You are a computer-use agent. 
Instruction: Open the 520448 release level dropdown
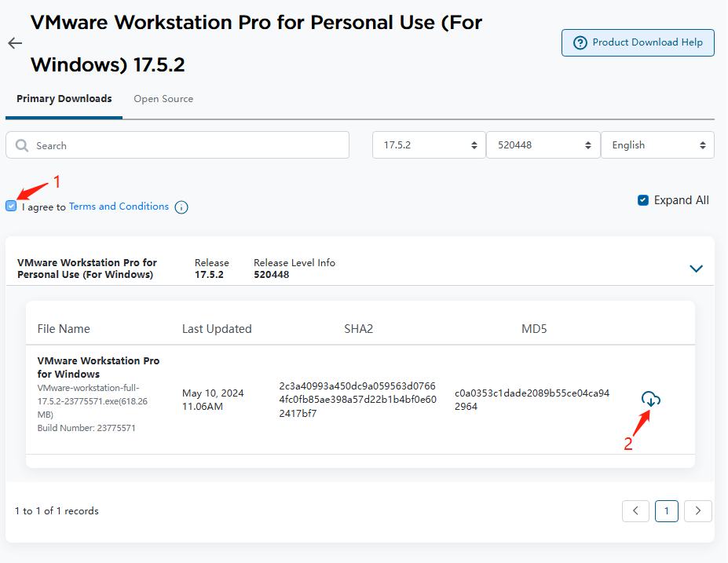point(543,144)
